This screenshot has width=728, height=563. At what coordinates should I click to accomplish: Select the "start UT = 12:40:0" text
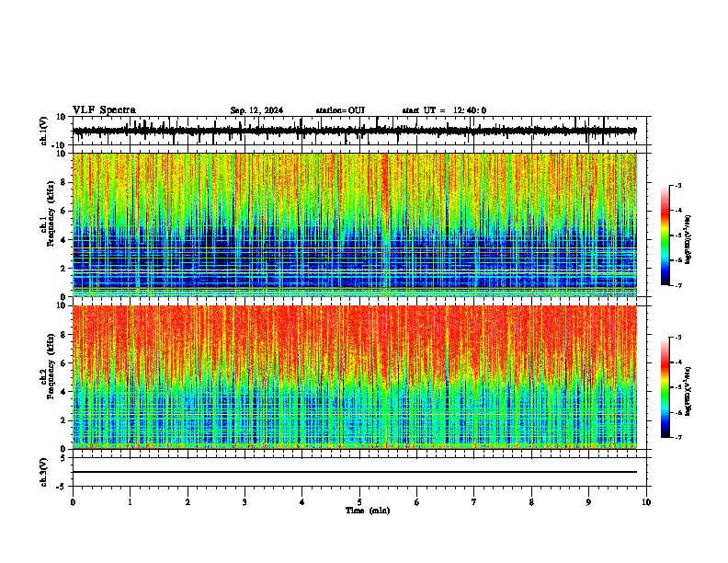pos(444,110)
